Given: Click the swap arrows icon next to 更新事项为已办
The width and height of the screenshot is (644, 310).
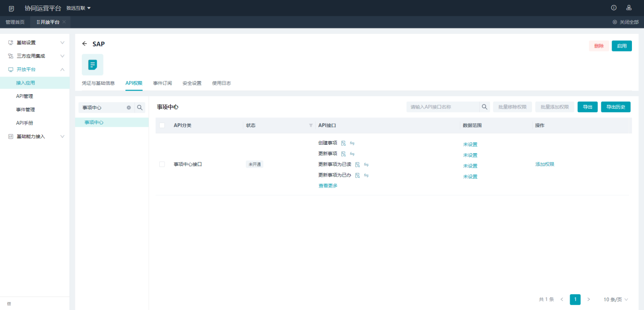Looking at the screenshot, I should tap(366, 175).
